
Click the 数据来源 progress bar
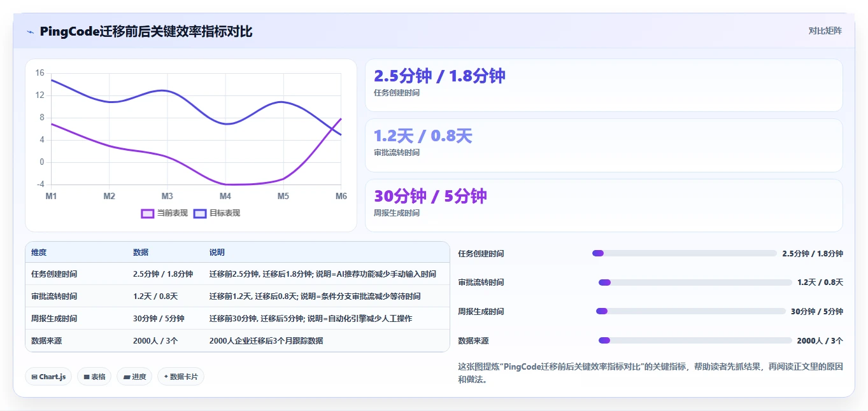click(695, 340)
